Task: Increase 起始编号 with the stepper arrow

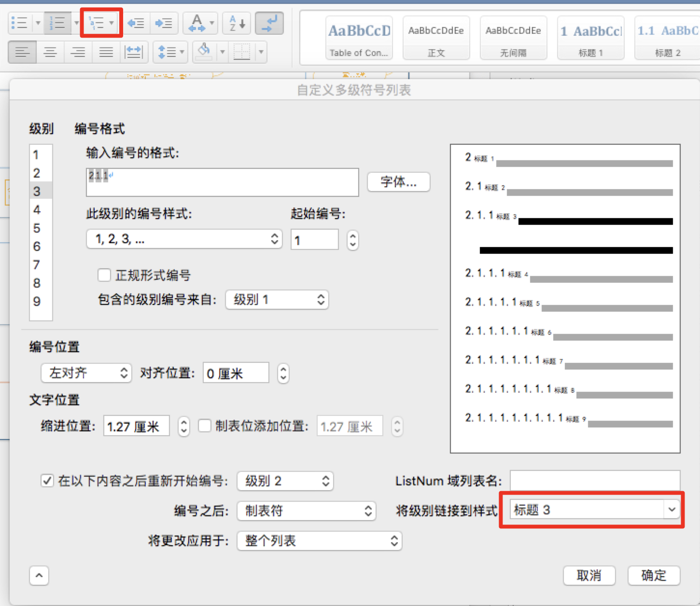Action: [352, 236]
